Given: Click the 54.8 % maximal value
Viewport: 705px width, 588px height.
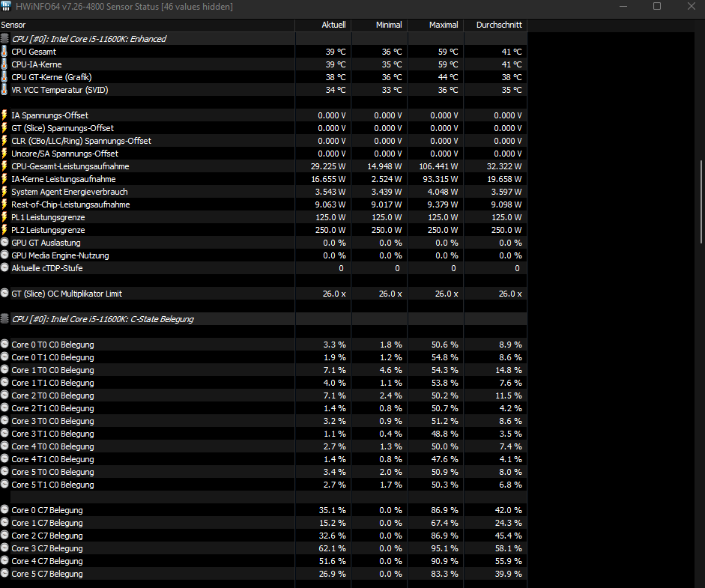Looking at the screenshot, I should click(445, 357).
